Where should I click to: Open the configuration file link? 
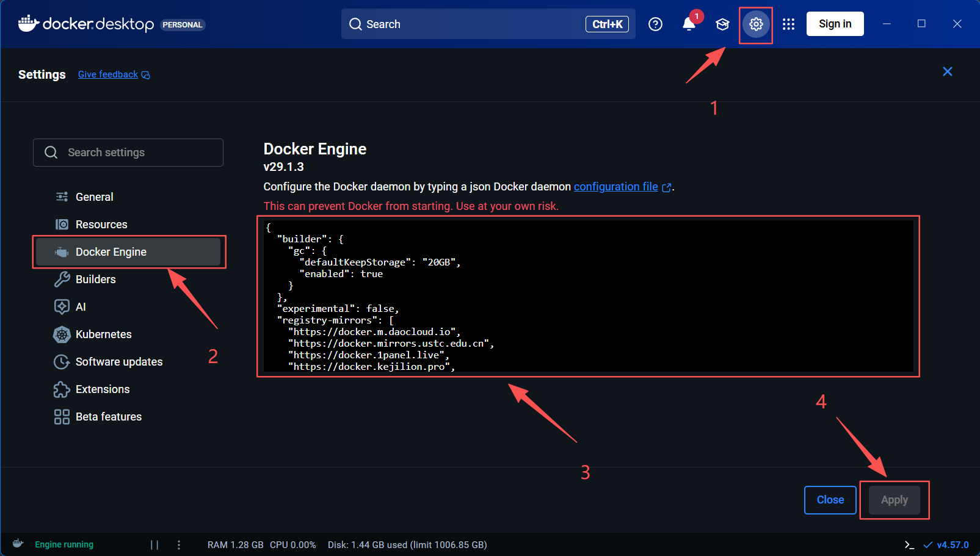click(x=616, y=187)
